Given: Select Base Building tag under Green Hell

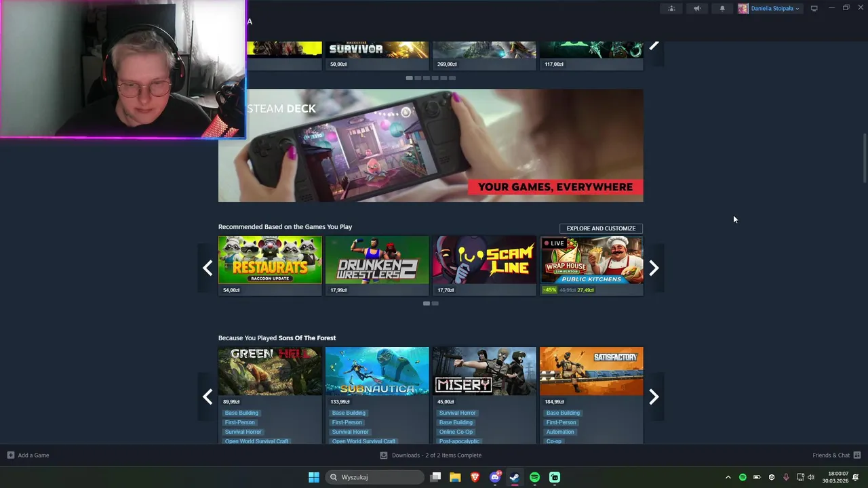Looking at the screenshot, I should pyautogui.click(x=241, y=413).
